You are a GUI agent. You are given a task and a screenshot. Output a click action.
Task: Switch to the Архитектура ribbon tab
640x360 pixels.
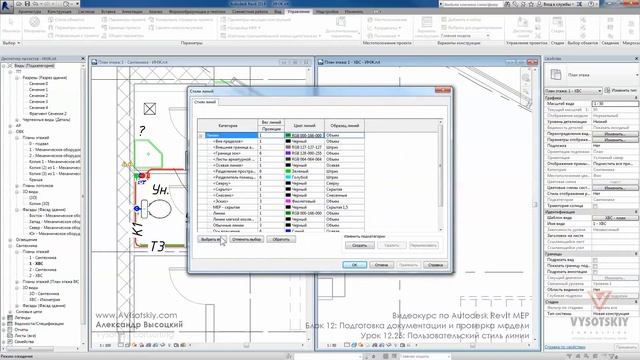[x=29, y=11]
